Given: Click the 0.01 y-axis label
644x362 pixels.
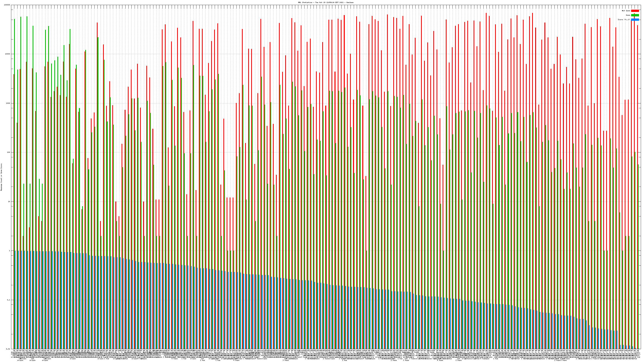Looking at the screenshot, I should point(8,349).
